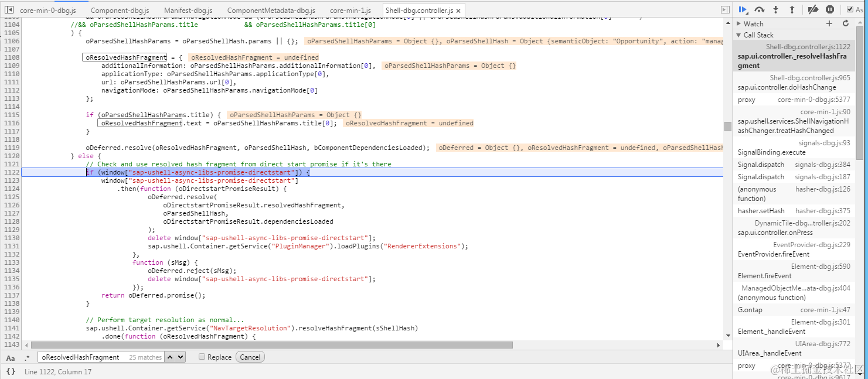The width and height of the screenshot is (868, 379).
Task: Deactivate all breakpoints
Action: click(x=813, y=9)
